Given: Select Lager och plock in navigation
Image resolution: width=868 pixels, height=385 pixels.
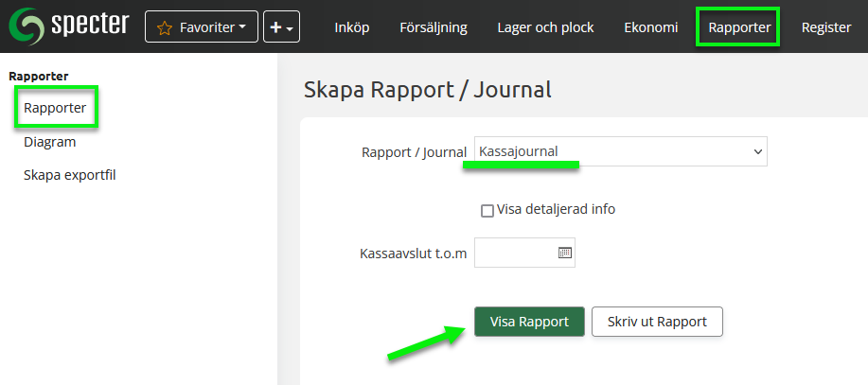Looking at the screenshot, I should click(x=545, y=27).
